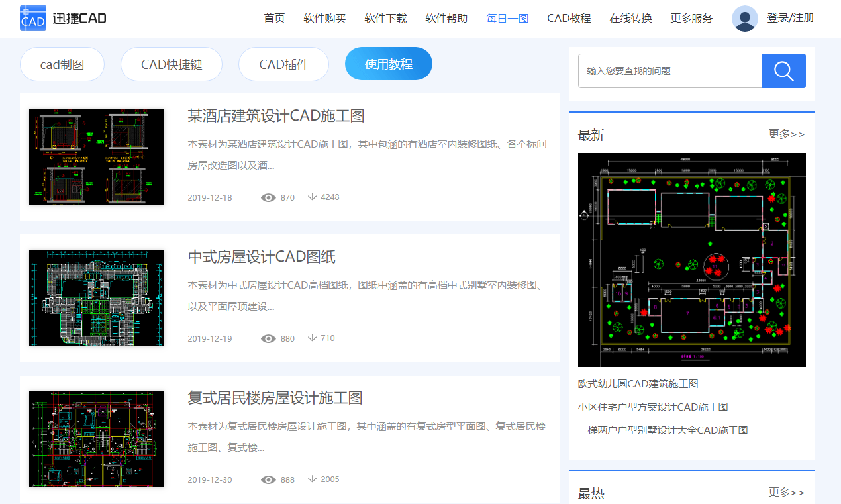Click the download icon showing 2005
The image size is (841, 504).
click(x=311, y=479)
